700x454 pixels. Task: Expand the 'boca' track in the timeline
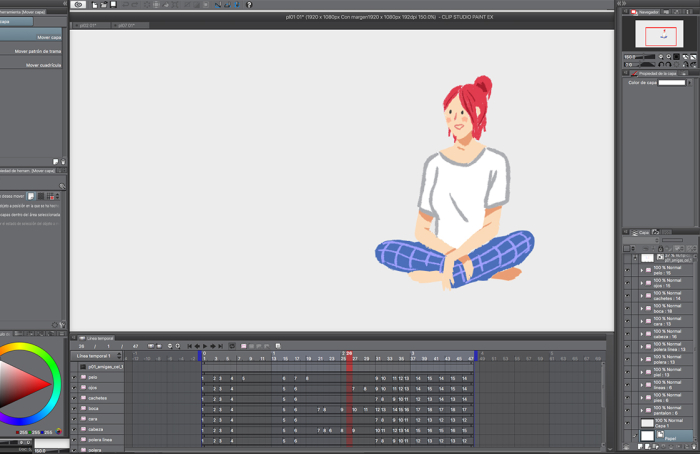74,409
